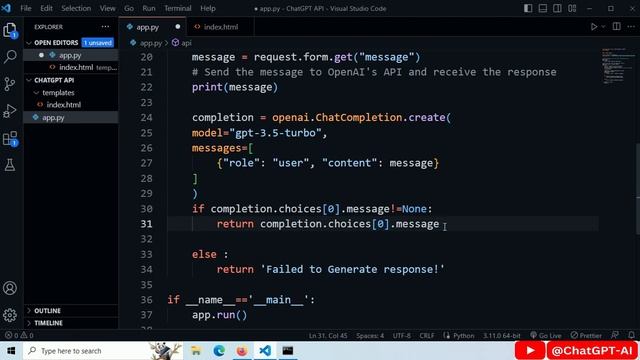Toggle secondary side bar layout icon
The height and width of the screenshot is (360, 640).
[557, 8]
